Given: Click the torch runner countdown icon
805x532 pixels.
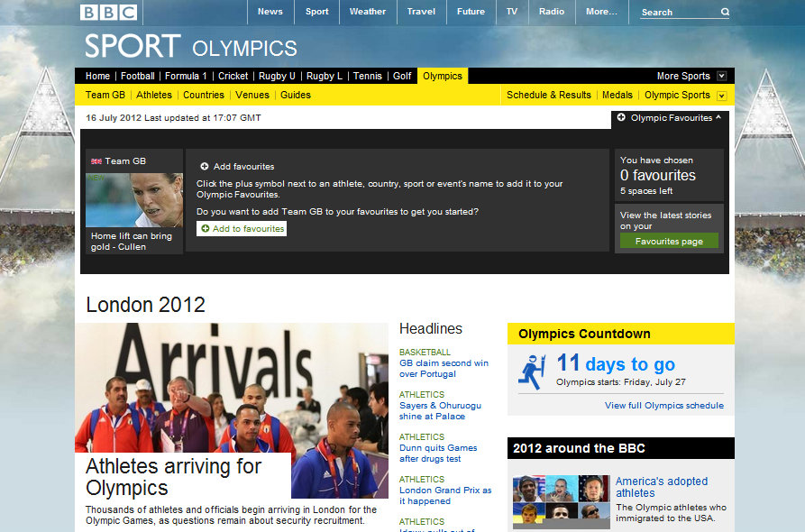Looking at the screenshot, I should click(531, 371).
